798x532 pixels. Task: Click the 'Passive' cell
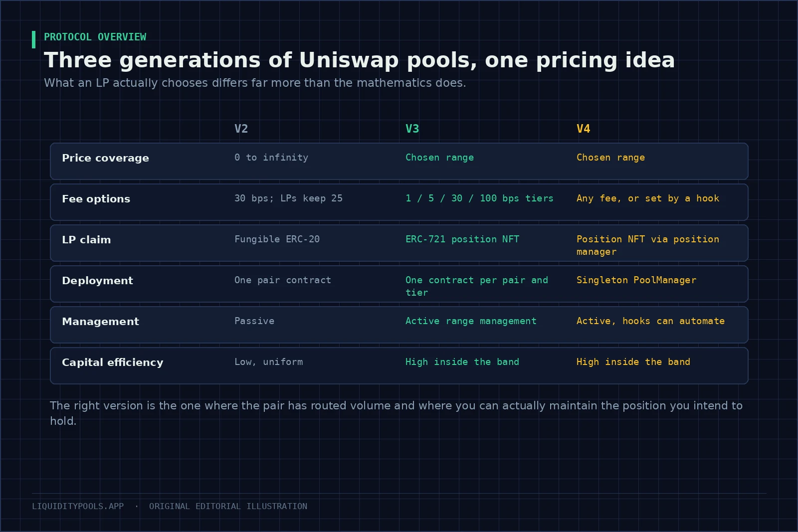[254, 321]
